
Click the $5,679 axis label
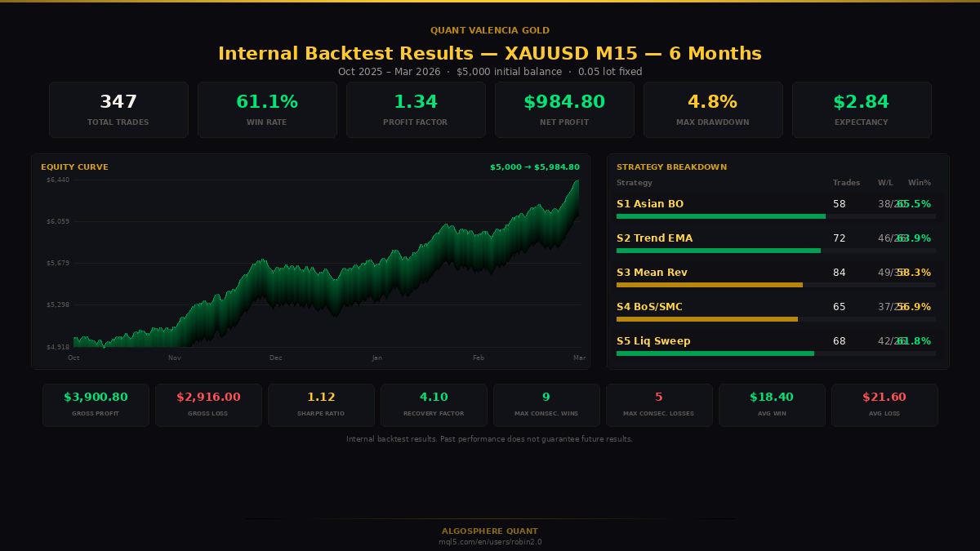(x=58, y=263)
